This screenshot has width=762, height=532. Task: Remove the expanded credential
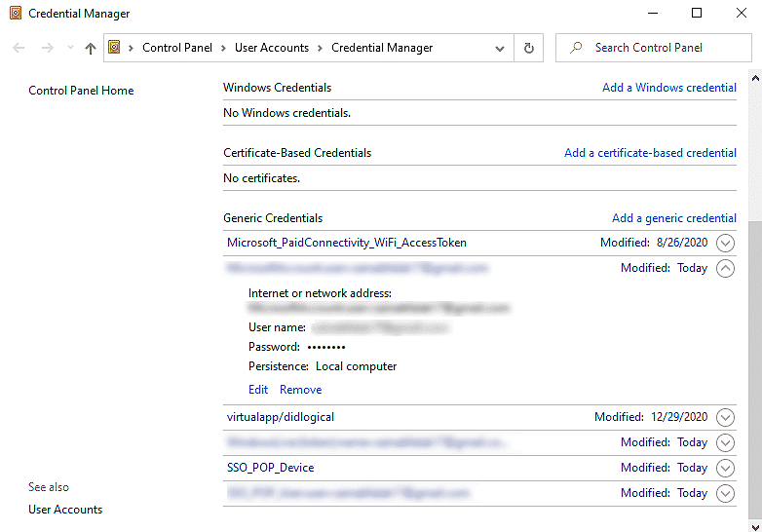301,390
